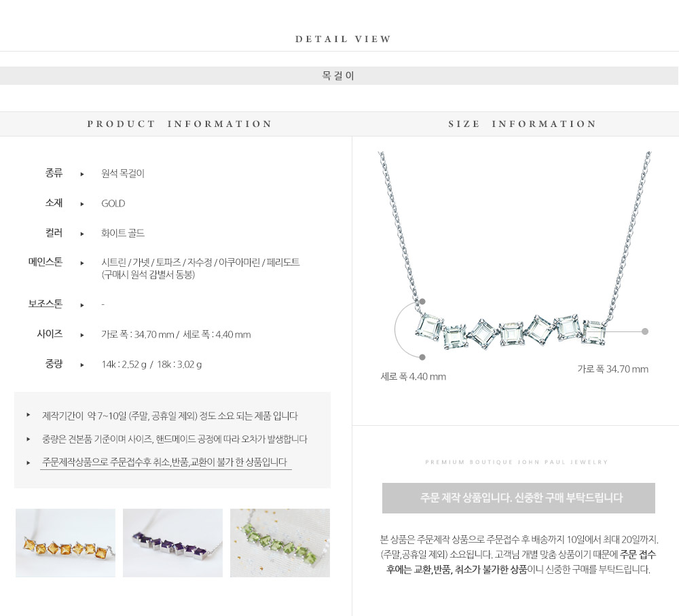Click the gray 주문 제작 상품입니다 banner
Image resolution: width=679 pixels, height=616 pixels.
518,499
